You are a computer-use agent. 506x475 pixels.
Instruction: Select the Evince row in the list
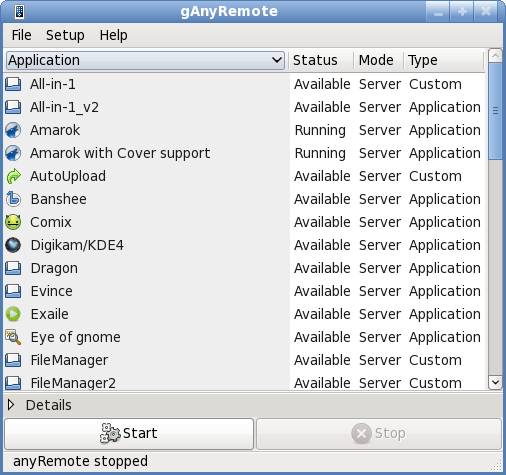click(244, 291)
